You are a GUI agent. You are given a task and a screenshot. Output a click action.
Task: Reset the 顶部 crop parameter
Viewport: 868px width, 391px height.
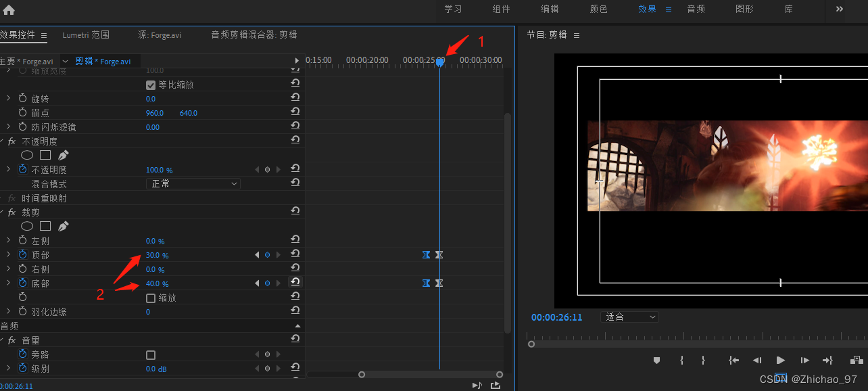click(x=295, y=254)
